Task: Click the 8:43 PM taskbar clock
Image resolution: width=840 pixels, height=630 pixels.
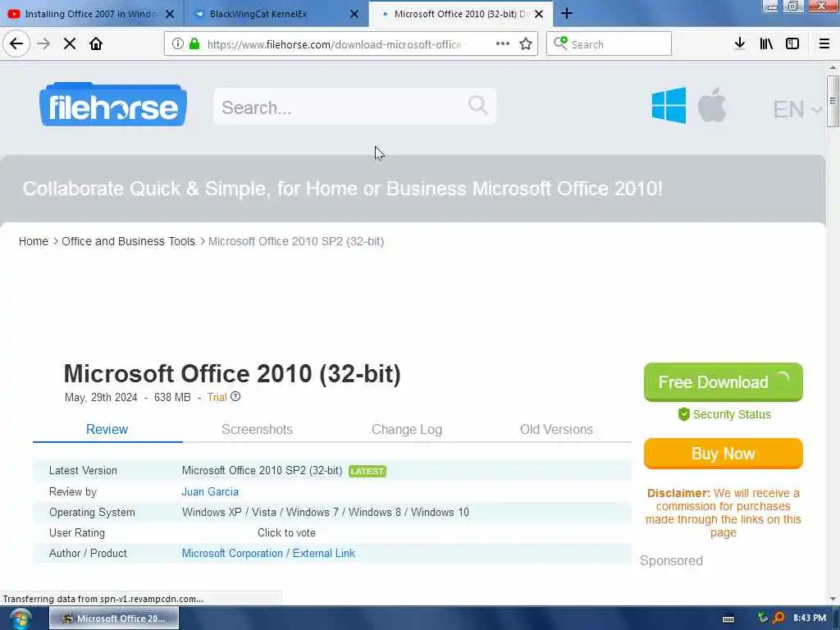Action: [x=809, y=618]
